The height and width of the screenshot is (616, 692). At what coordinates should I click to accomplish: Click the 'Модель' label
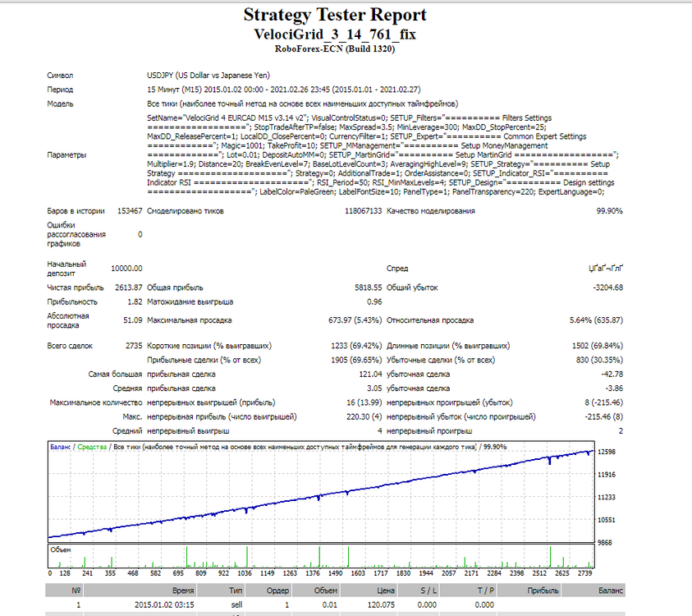point(61,103)
